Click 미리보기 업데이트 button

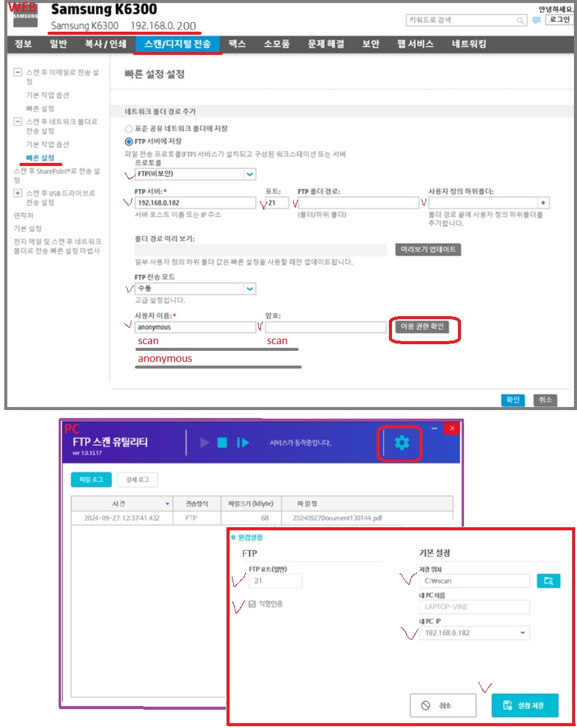[x=428, y=250]
